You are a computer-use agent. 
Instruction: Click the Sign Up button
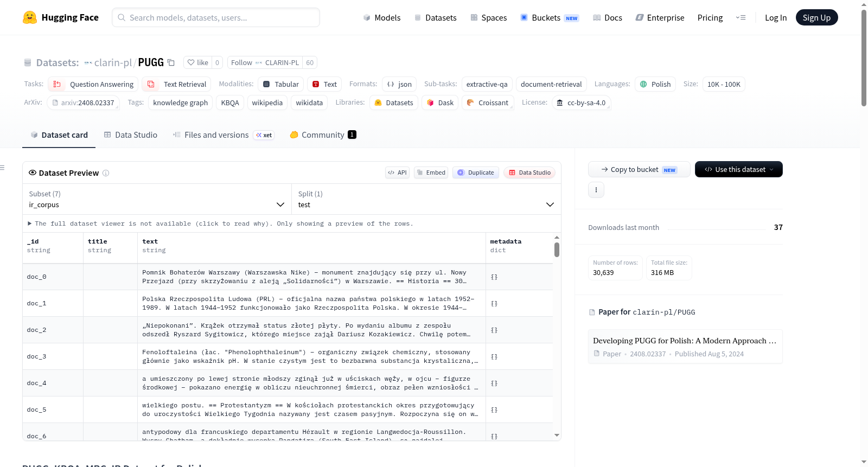pos(816,17)
